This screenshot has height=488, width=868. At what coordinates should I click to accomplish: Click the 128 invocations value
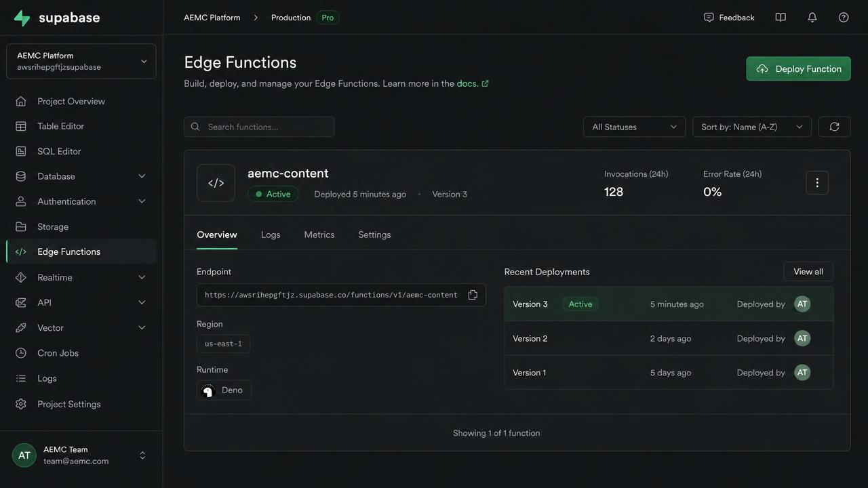click(614, 192)
